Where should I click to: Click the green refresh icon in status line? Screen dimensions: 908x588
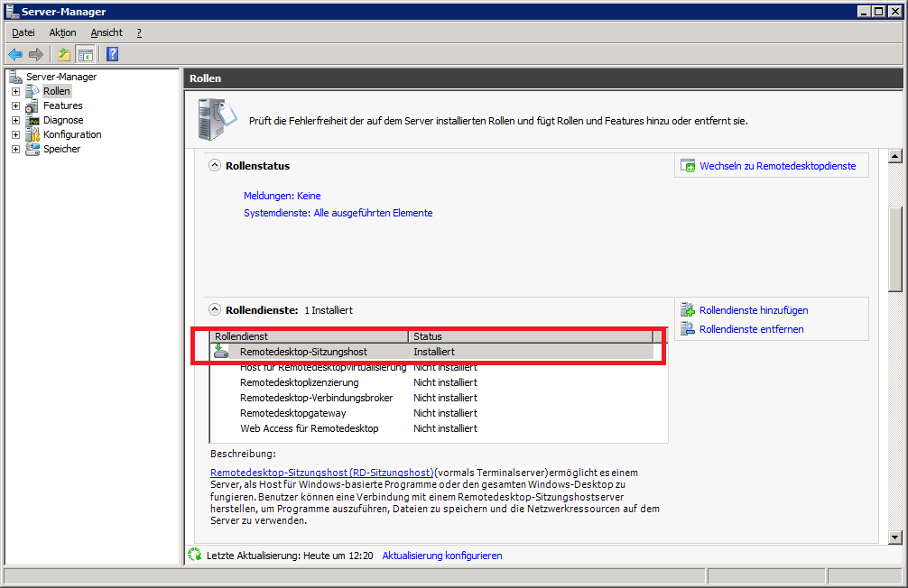click(194, 555)
